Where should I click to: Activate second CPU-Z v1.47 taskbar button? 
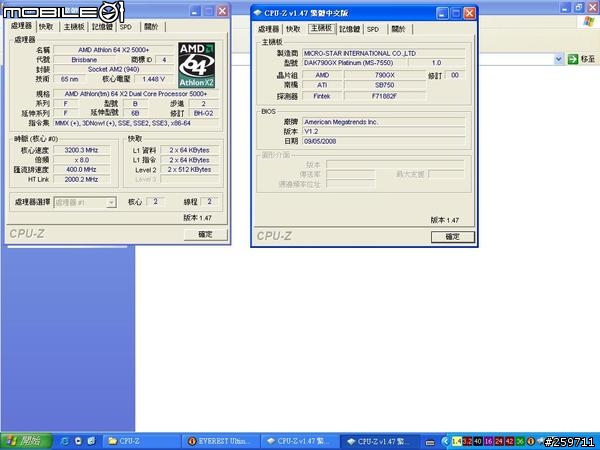pos(379,441)
